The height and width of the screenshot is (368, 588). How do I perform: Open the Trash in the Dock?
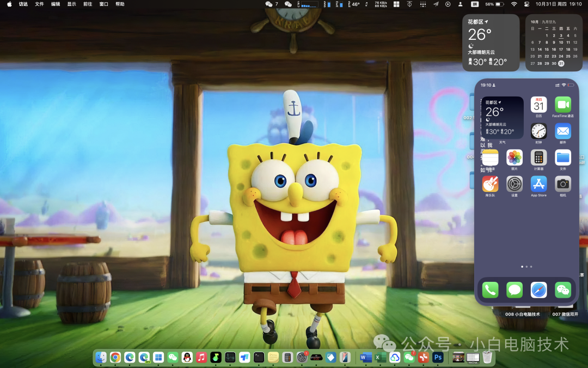tap(487, 357)
